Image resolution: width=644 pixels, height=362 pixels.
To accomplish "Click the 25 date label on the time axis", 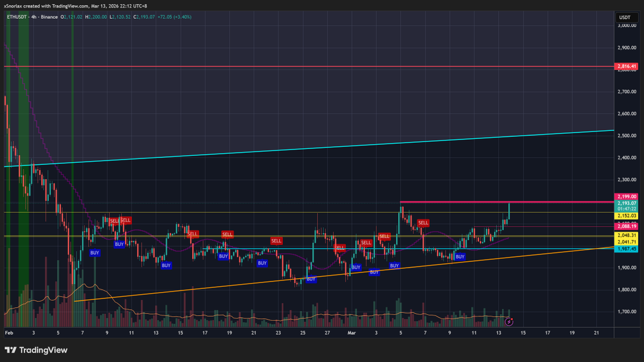I will click(303, 333).
